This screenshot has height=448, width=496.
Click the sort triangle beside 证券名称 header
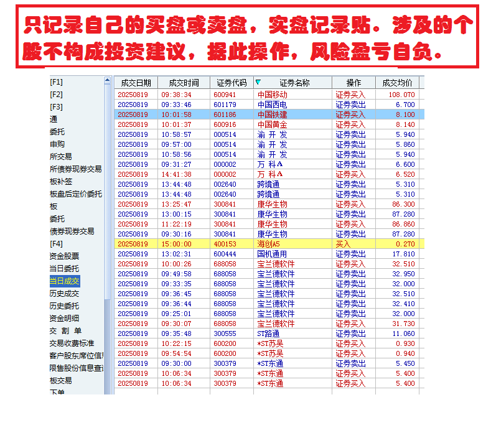(x=258, y=82)
